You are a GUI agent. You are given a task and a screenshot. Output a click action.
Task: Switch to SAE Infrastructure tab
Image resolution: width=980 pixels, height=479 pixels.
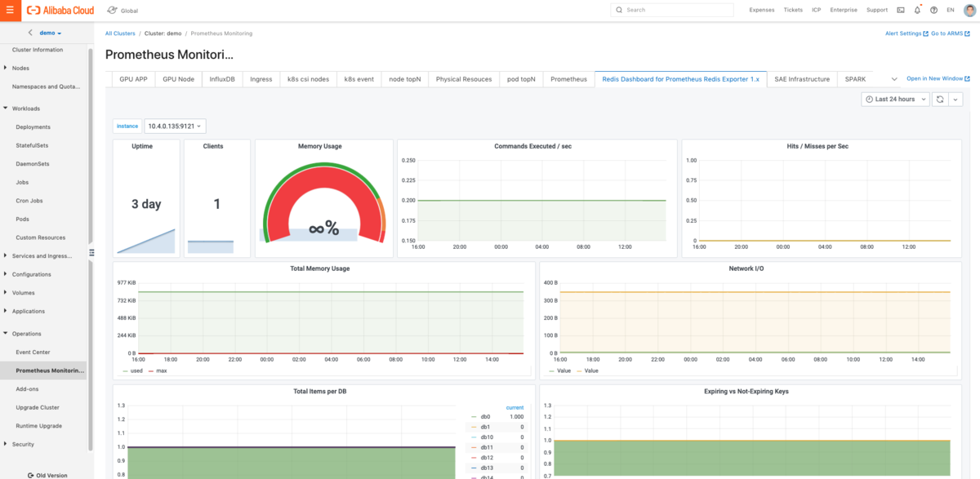(802, 79)
